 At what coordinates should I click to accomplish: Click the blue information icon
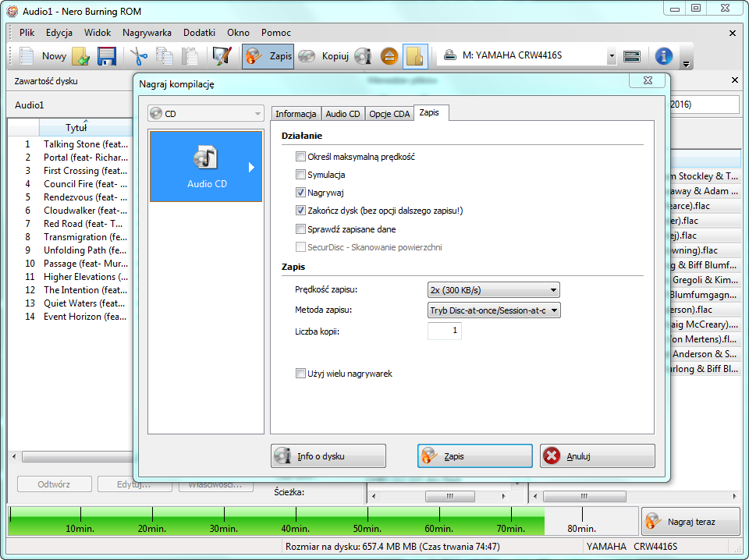[x=663, y=56]
